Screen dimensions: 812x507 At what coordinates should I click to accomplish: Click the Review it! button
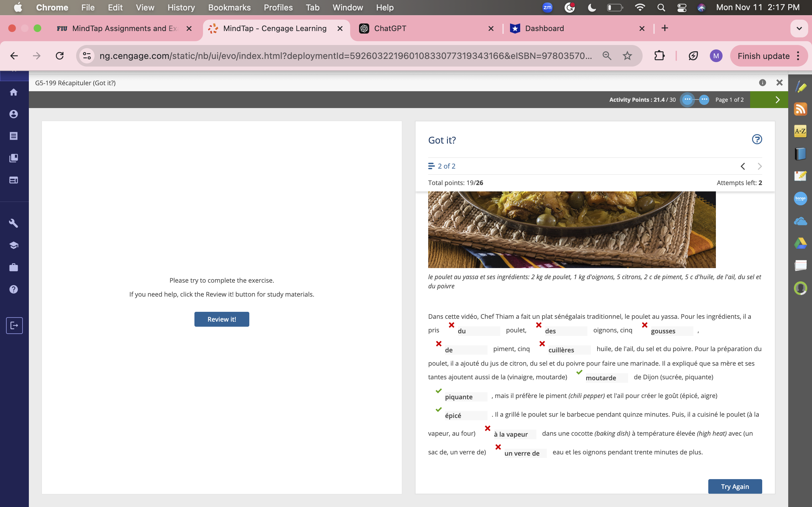[x=221, y=319]
